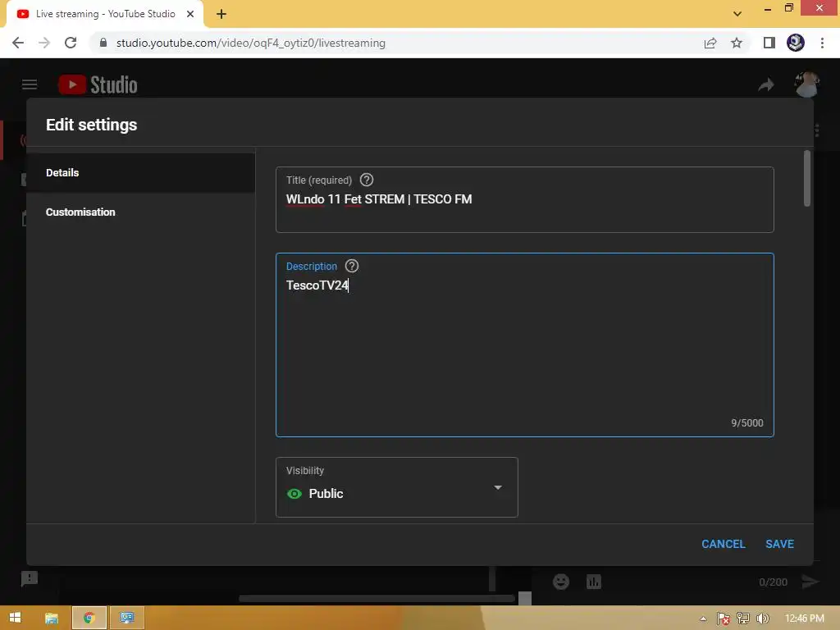The image size is (840, 630).
Task: Open the Chrome profile avatar
Action: point(796,43)
